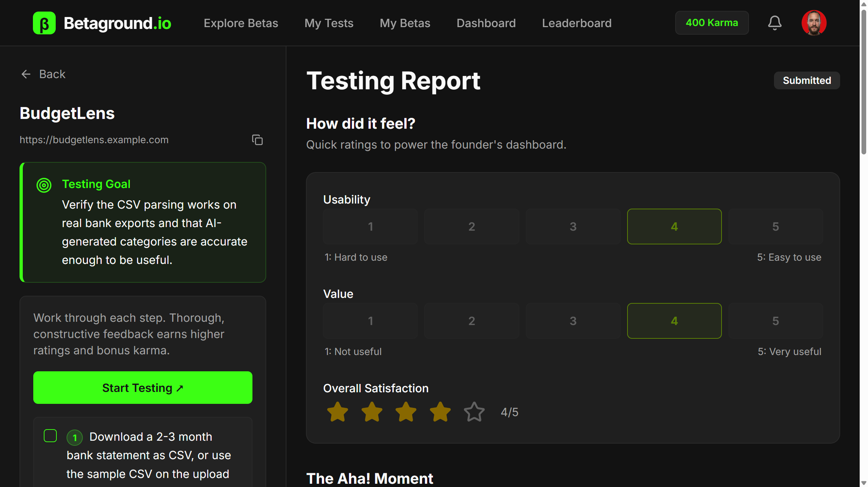Rate Value as 2
Screen dimensions: 868x487
click(x=472, y=321)
